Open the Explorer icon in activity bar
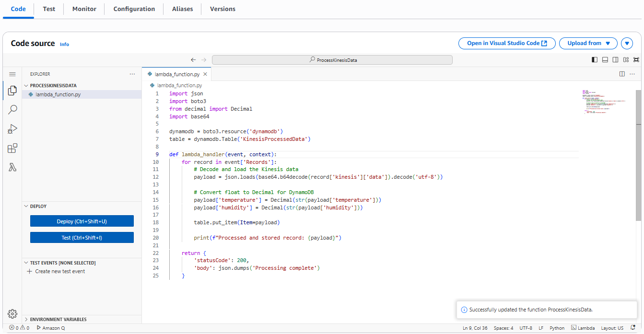The height and width of the screenshot is (334, 644). tap(12, 91)
